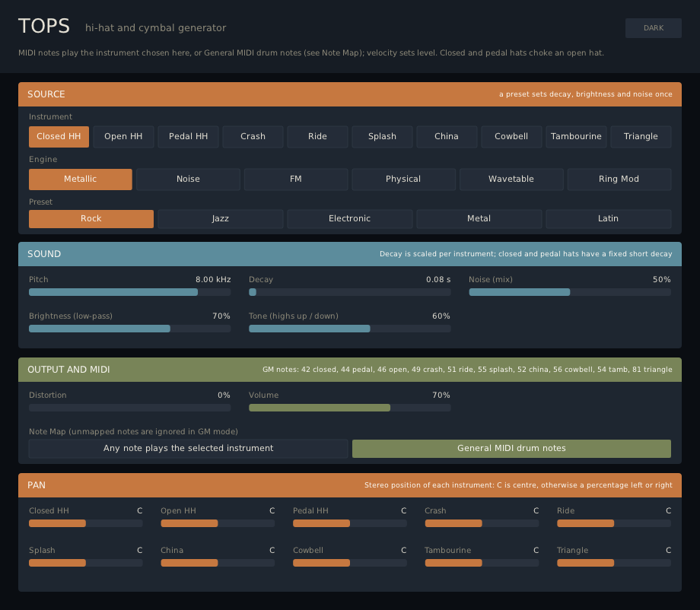Pick the Ring Mod engine
The height and width of the screenshot is (610, 700).
tap(619, 180)
